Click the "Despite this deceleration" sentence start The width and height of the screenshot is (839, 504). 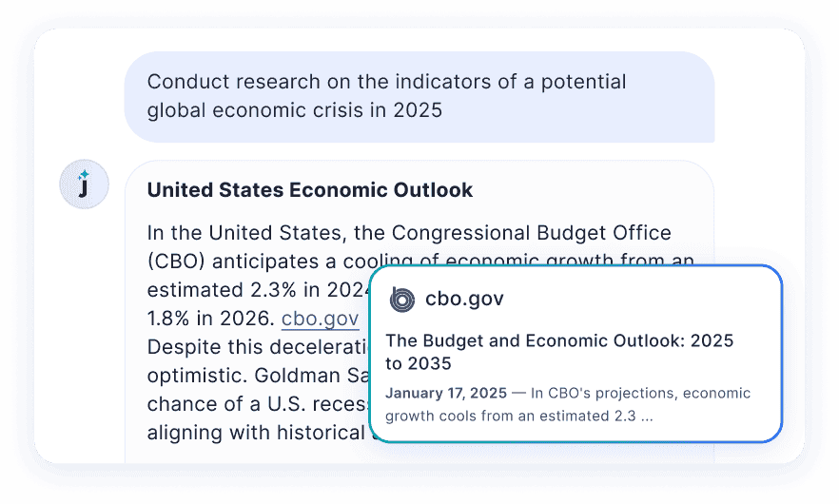point(258,347)
